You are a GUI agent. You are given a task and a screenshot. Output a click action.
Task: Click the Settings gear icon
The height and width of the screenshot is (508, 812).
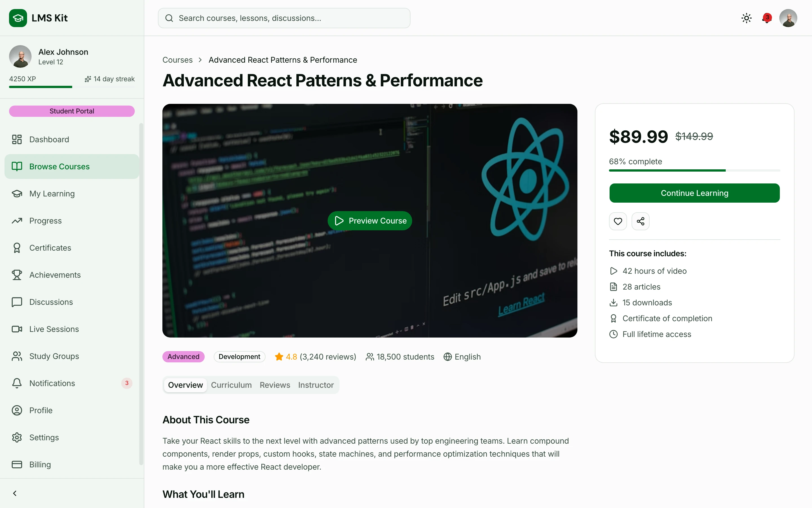17,437
